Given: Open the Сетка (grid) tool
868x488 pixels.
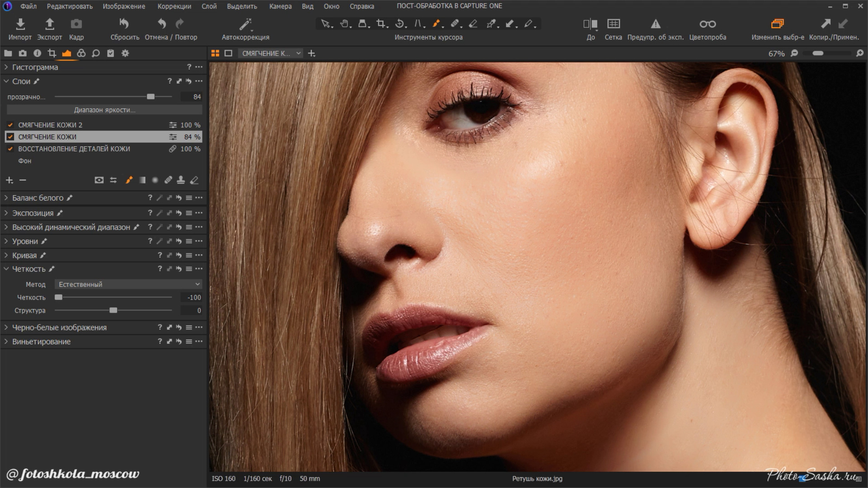Looking at the screenshot, I should [614, 27].
